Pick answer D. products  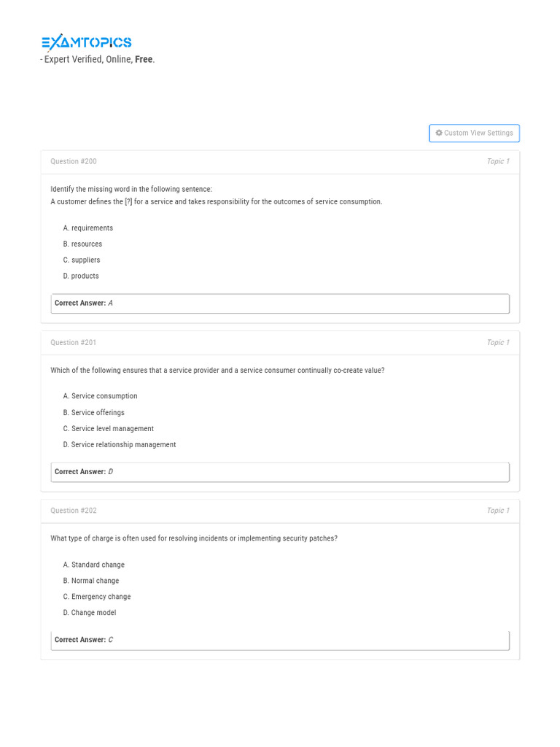click(x=81, y=276)
